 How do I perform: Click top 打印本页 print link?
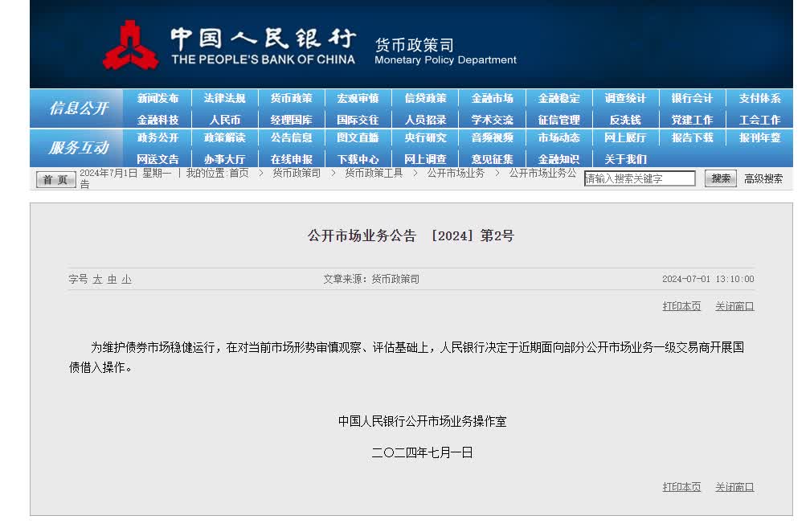point(682,306)
